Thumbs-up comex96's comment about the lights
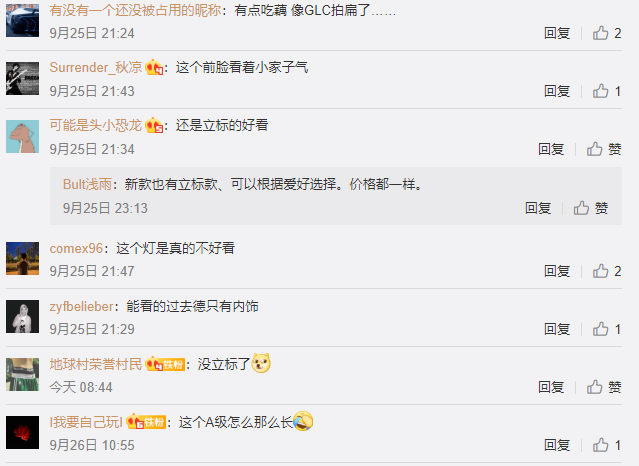Viewport: 639px width, 466px height. (600, 271)
